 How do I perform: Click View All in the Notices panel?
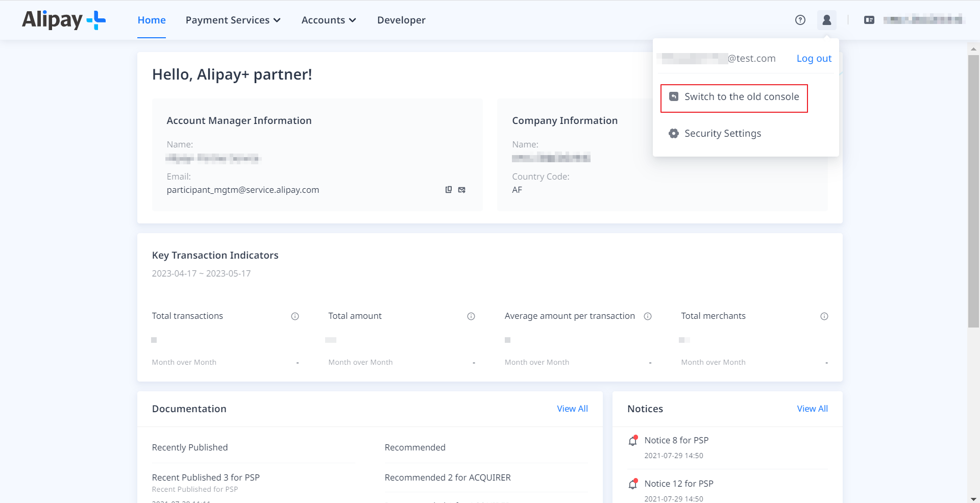pos(812,409)
